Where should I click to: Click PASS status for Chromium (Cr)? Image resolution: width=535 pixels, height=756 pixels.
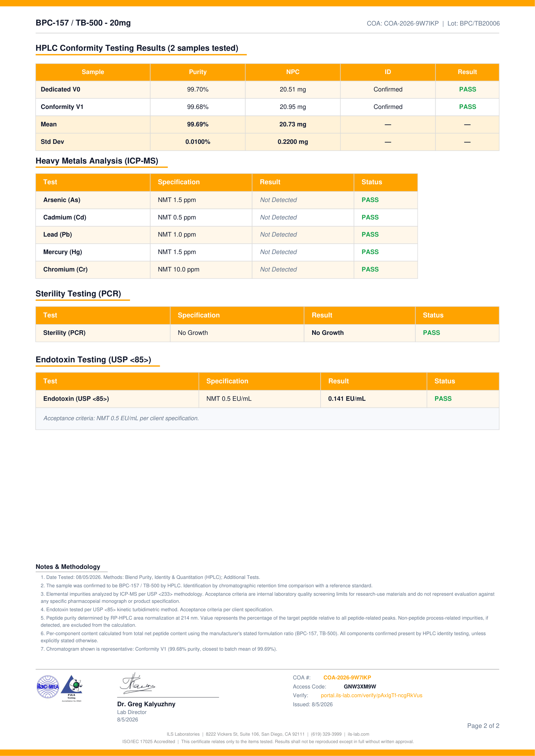[x=370, y=269]
